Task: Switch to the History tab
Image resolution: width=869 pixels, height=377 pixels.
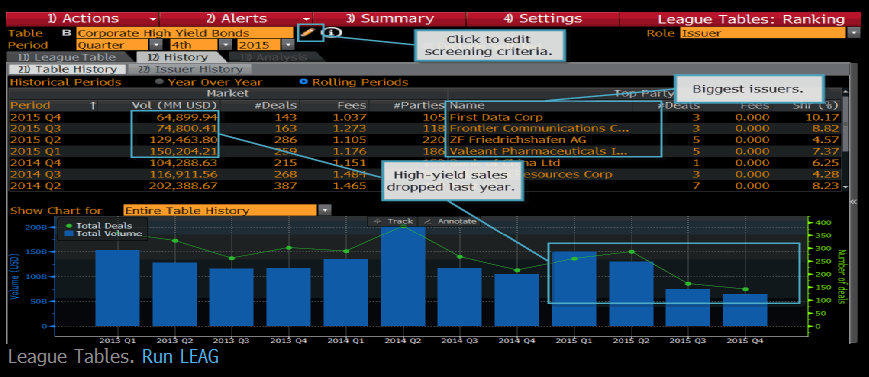Action: 178,57
